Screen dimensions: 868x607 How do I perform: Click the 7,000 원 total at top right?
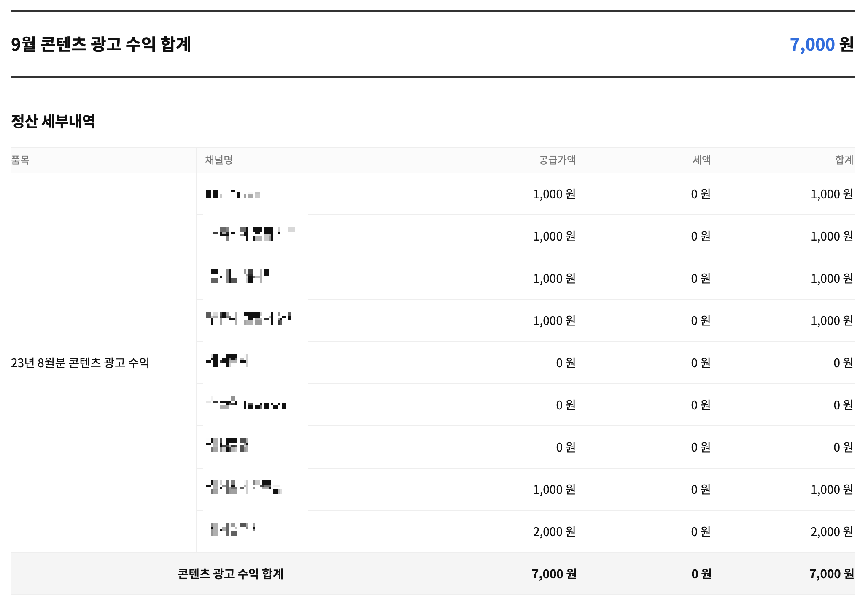tap(821, 44)
